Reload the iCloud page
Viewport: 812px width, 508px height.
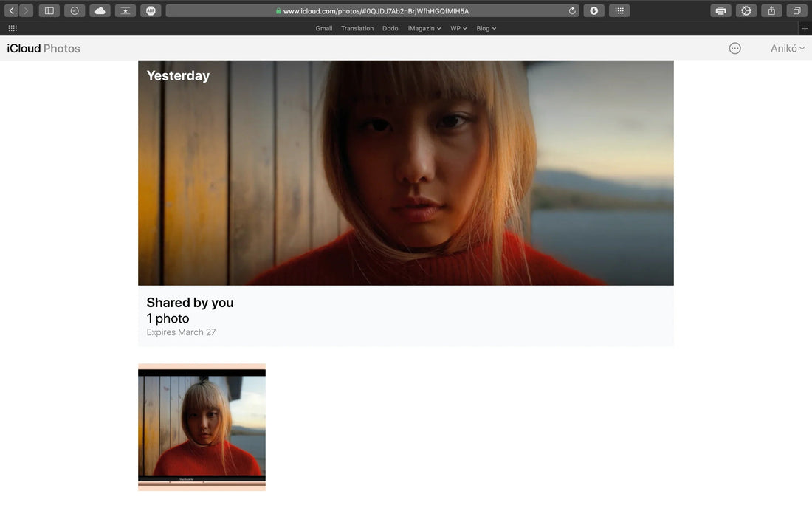coord(572,11)
